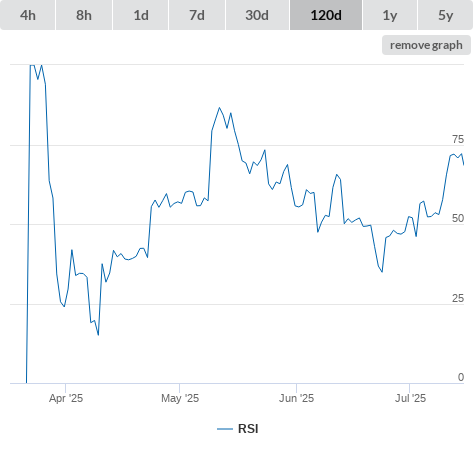Click the Jun '25 axis label

coord(296,398)
